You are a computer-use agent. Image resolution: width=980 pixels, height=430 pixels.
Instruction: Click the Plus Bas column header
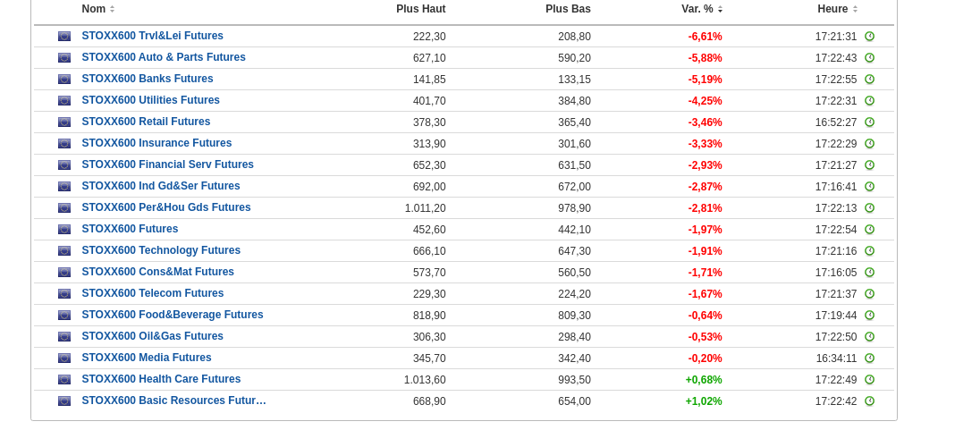coord(568,9)
